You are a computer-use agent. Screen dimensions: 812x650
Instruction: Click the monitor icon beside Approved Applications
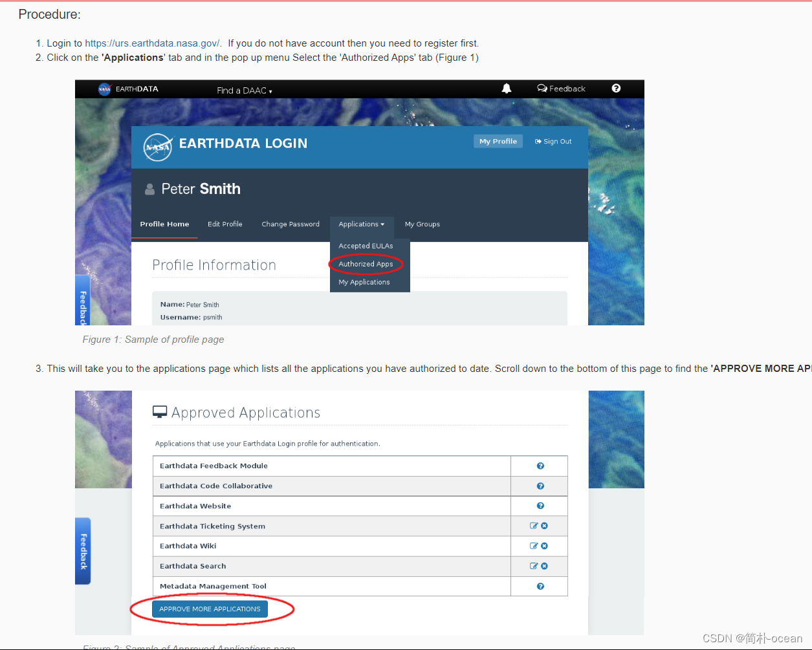pos(160,412)
